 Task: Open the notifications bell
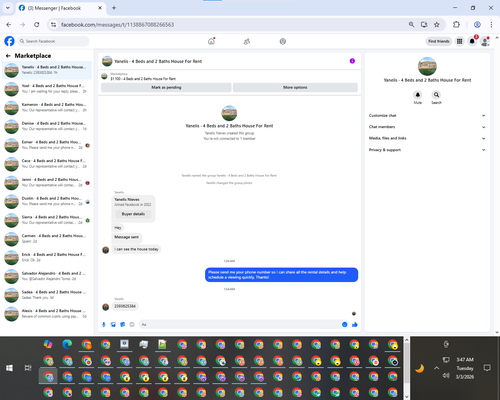472,41
